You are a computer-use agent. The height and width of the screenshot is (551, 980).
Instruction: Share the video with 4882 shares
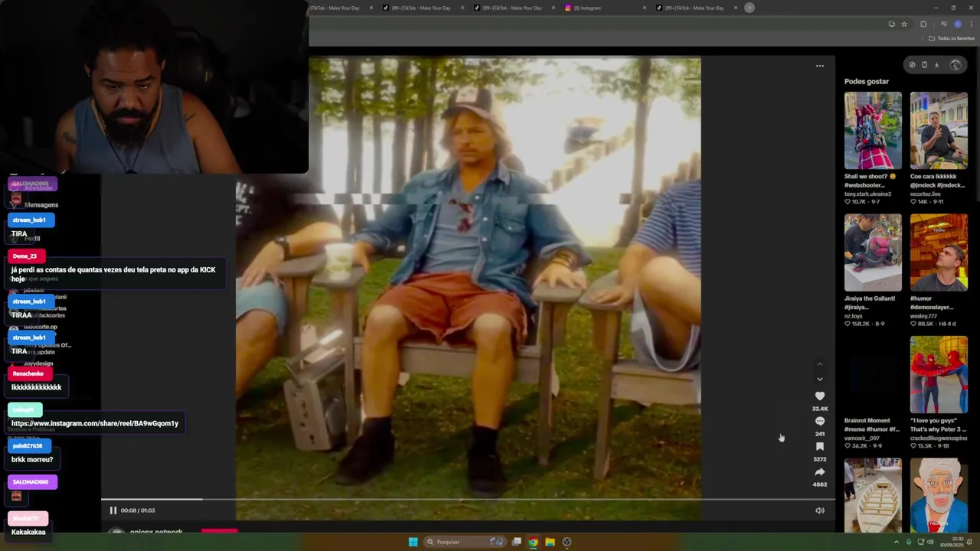click(x=820, y=471)
